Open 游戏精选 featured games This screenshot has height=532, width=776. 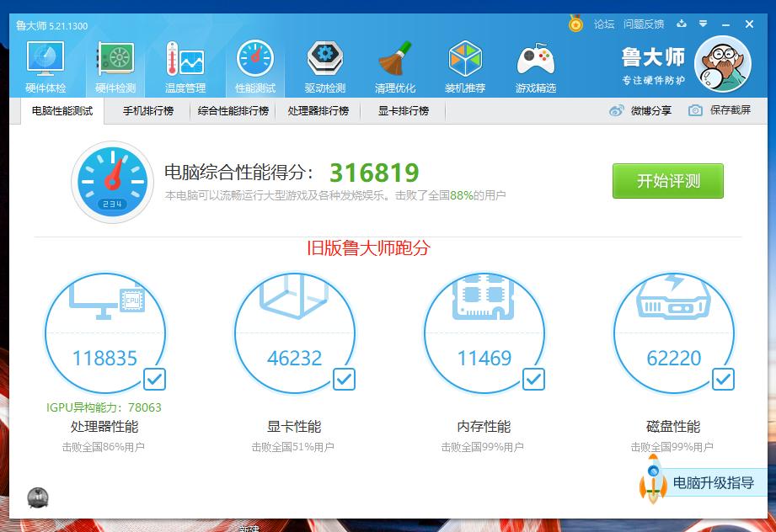536,60
